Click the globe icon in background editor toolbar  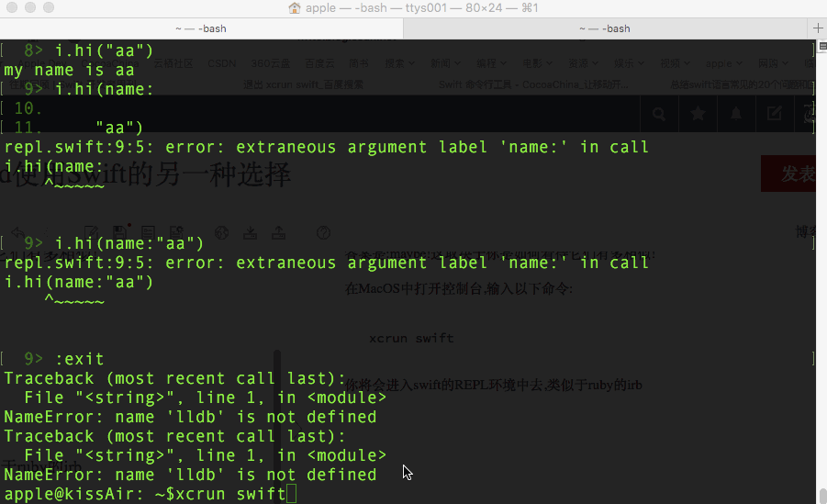(x=221, y=233)
